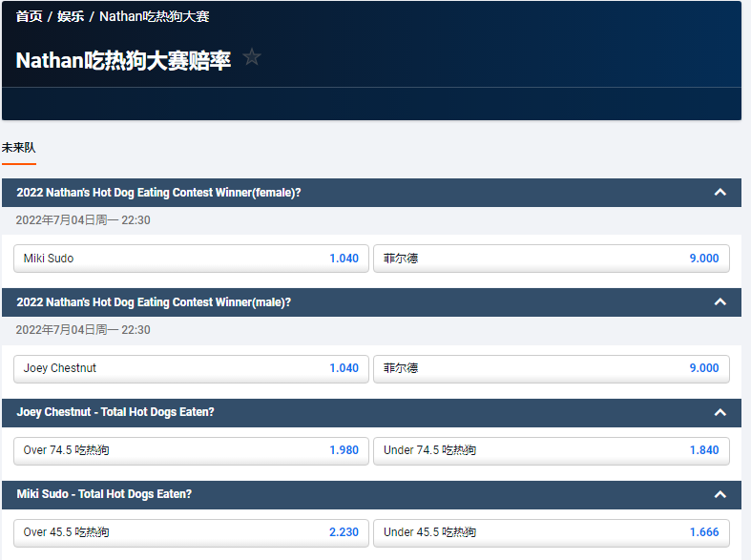
Task: Select Miki Sudo at odds 1.040
Action: (191, 259)
